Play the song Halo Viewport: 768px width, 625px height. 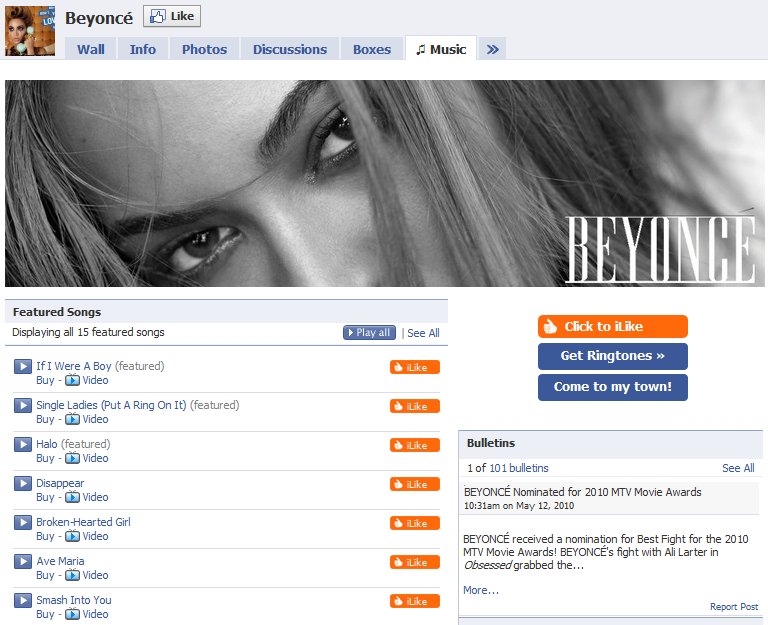point(23,444)
